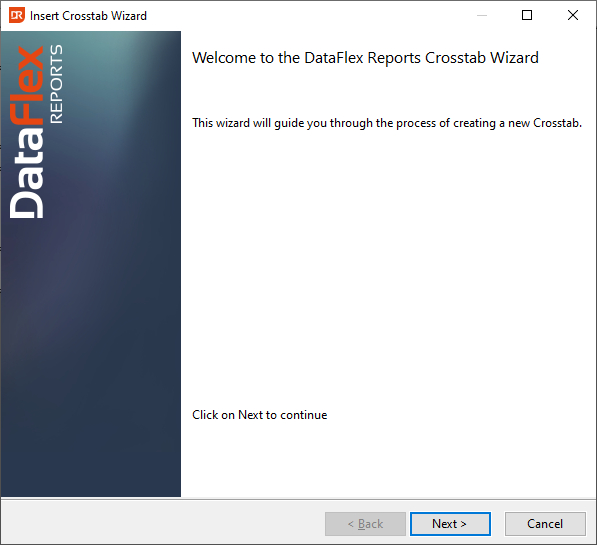597x545 pixels.
Task: Close the Insert Crosstab Wizard window
Action: point(573,15)
